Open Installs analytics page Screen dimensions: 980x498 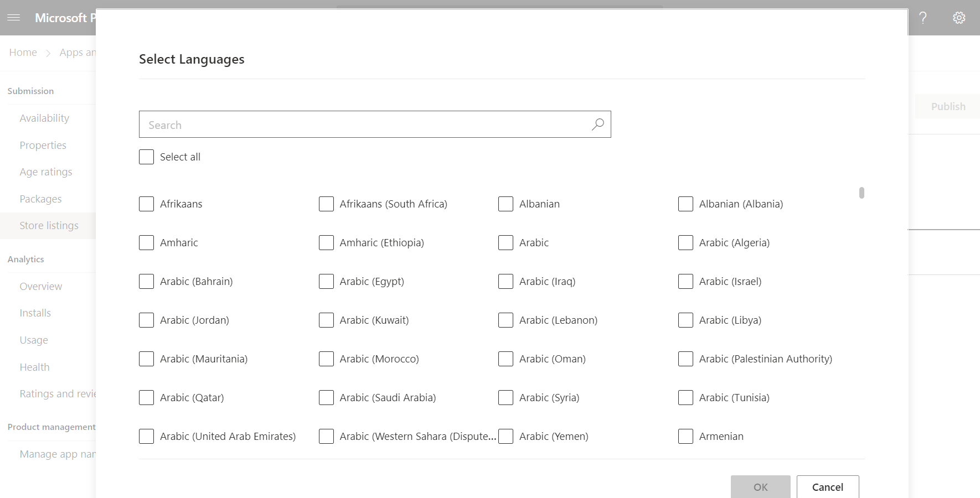35,313
